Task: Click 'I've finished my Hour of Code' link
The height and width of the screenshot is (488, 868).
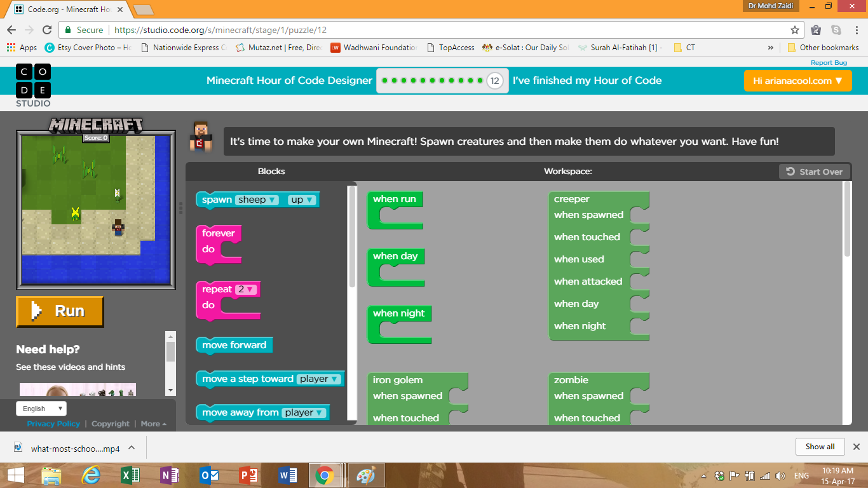Action: [587, 81]
